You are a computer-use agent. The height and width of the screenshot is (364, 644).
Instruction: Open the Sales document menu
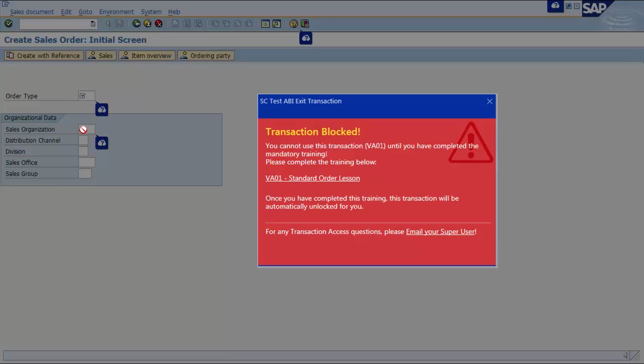tap(32, 12)
